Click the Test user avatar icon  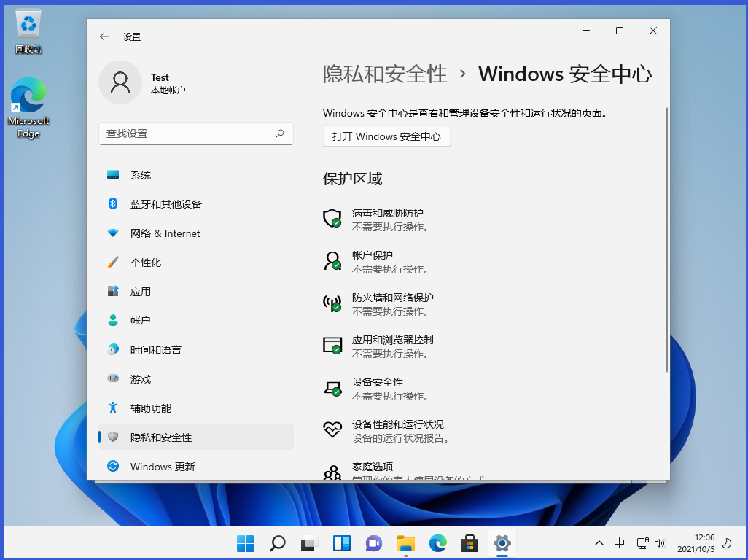pyautogui.click(x=120, y=82)
